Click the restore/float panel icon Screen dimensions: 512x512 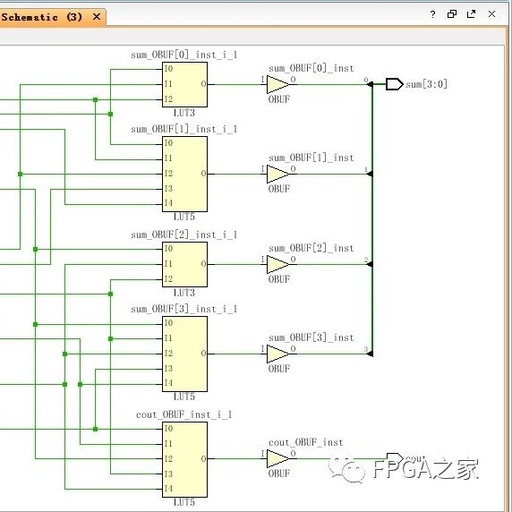point(452,14)
